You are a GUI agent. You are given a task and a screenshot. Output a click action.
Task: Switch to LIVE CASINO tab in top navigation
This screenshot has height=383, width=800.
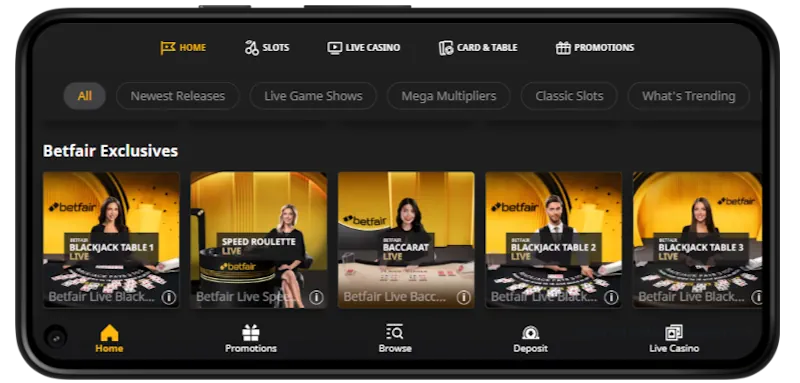point(373,48)
